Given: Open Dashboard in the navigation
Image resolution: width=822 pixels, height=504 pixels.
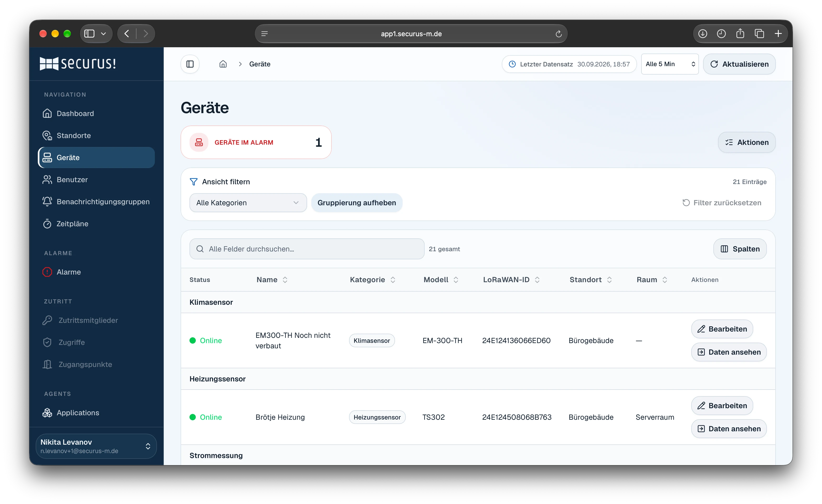Looking at the screenshot, I should click(x=96, y=113).
